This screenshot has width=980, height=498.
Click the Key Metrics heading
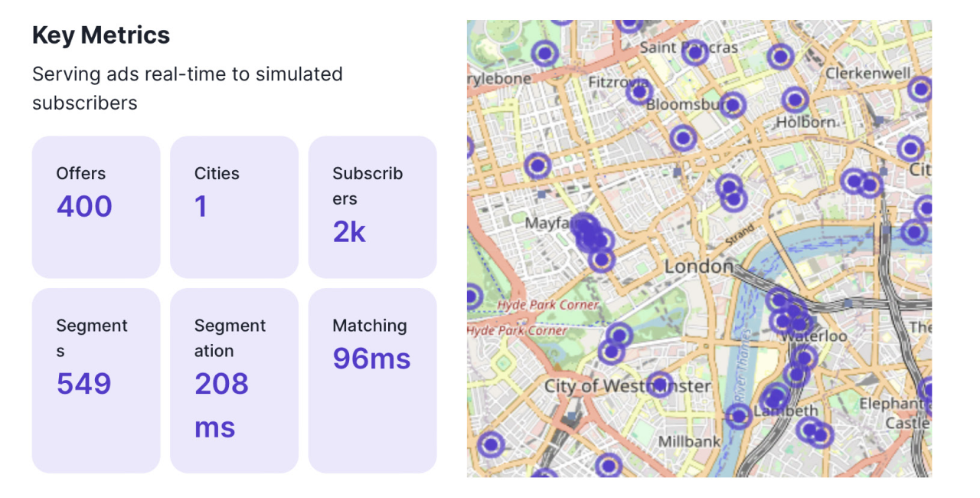pyautogui.click(x=100, y=35)
